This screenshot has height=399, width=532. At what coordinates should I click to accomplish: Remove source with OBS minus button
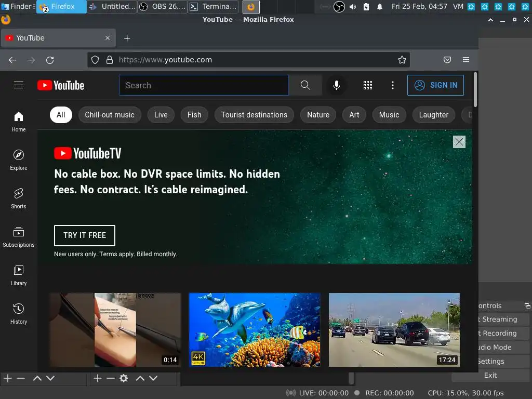pos(111,378)
